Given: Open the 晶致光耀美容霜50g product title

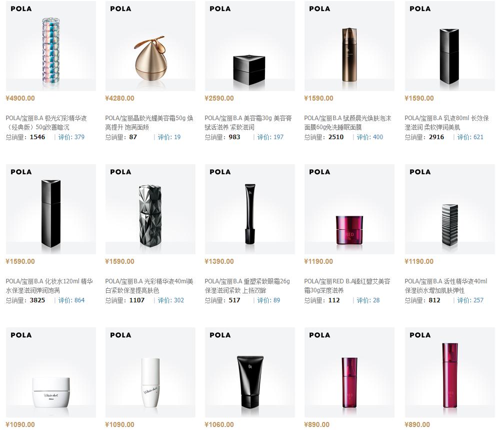Looking at the screenshot, I should 149,123.
